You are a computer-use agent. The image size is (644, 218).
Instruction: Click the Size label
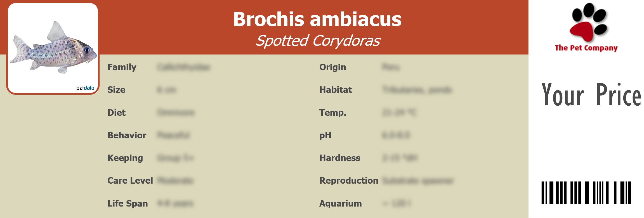tap(116, 90)
